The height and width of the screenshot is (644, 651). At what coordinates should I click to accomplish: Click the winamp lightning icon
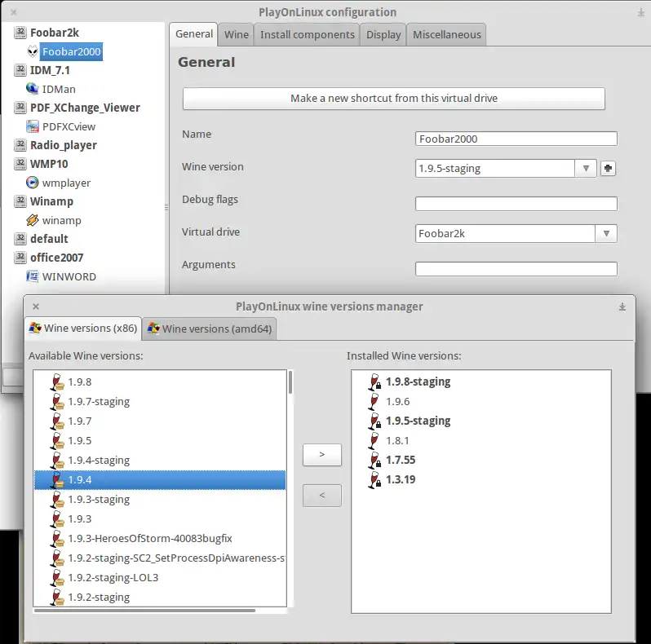(33, 220)
